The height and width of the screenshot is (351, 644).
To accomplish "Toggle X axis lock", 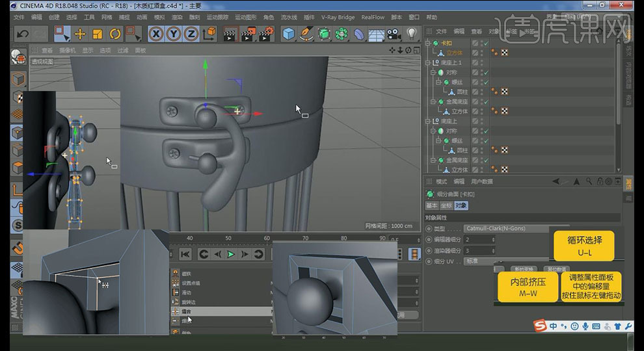I will pos(155,34).
